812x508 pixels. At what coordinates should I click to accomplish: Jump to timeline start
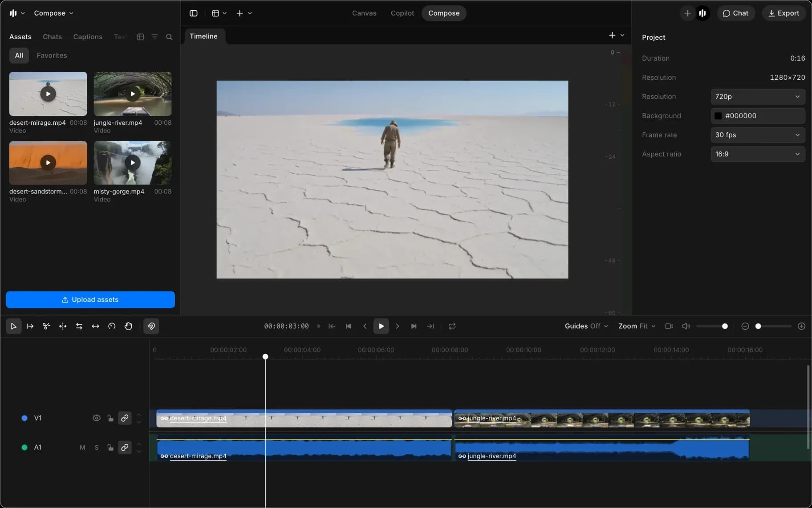coord(332,326)
